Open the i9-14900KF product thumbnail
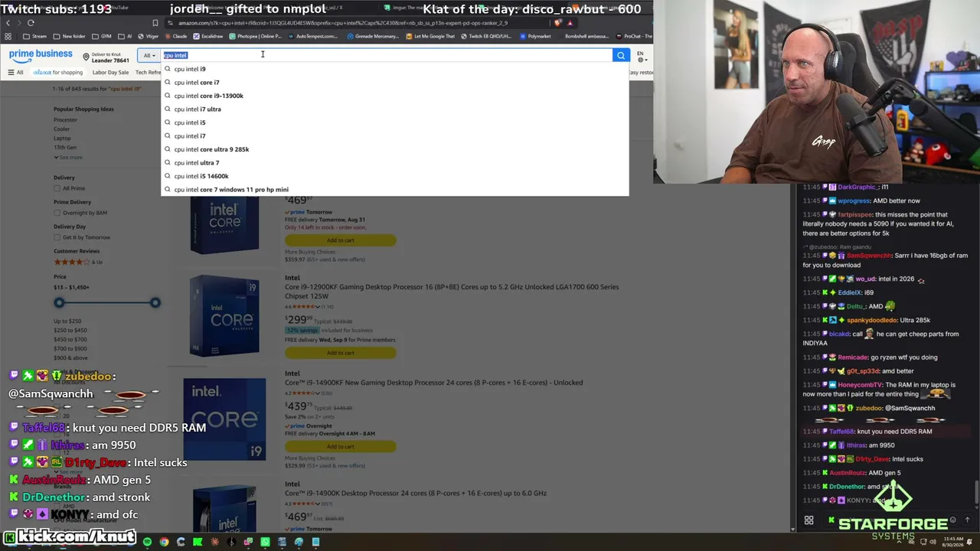980x551 pixels. click(224, 419)
